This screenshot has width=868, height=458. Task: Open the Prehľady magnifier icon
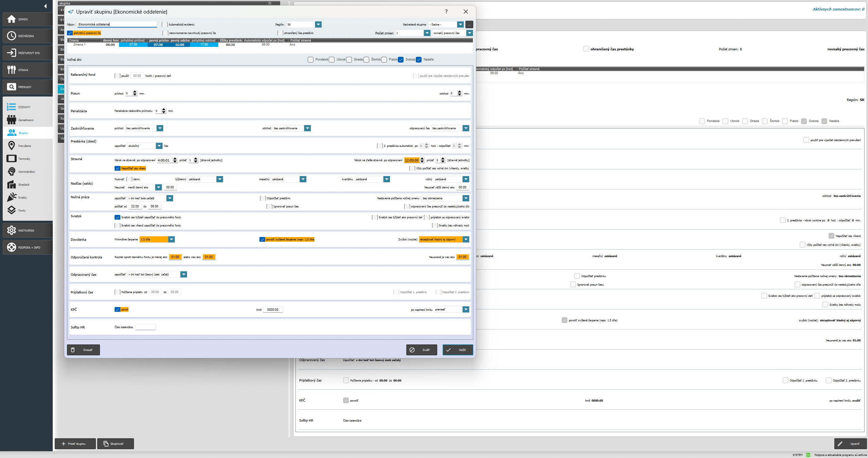[x=12, y=87]
